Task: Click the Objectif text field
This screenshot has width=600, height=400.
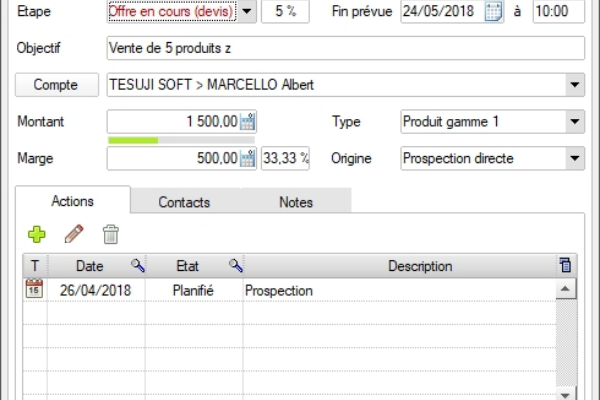Action: point(344,49)
